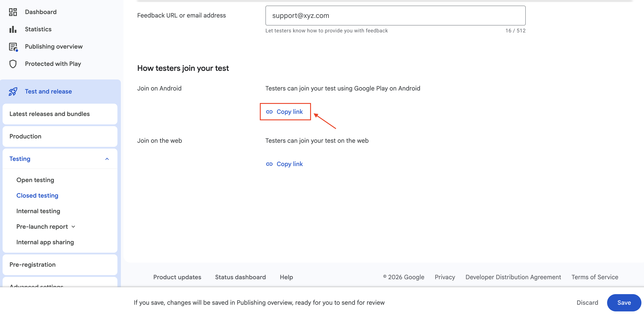Open Protected with Play
Viewport: 644px width, 314px height.
(53, 64)
